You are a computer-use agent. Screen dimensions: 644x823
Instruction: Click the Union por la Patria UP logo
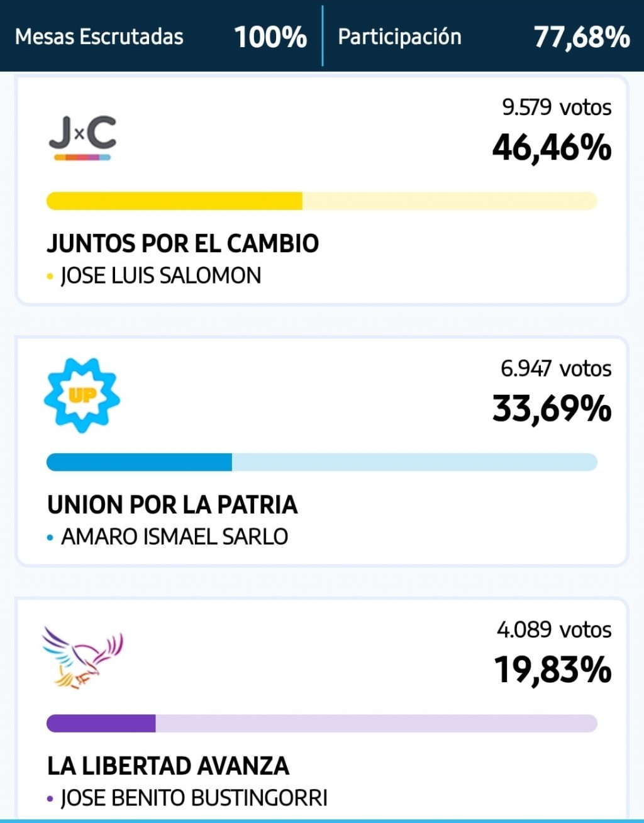click(x=82, y=395)
